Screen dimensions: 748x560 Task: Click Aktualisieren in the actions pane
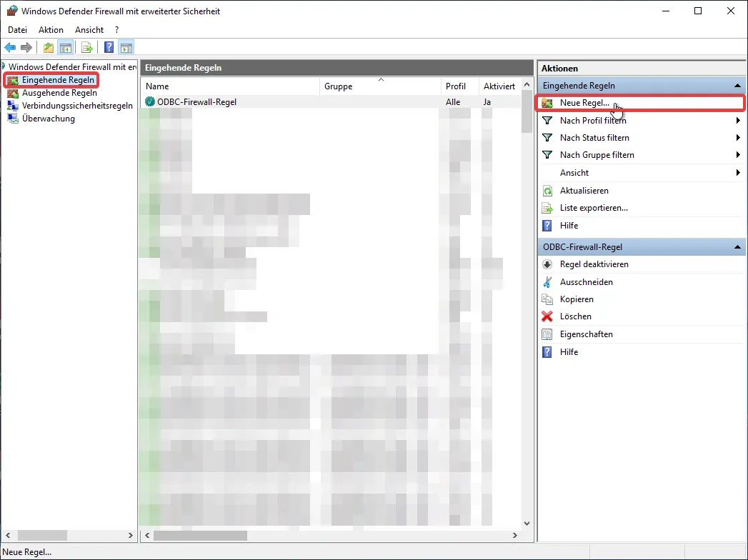pos(584,190)
